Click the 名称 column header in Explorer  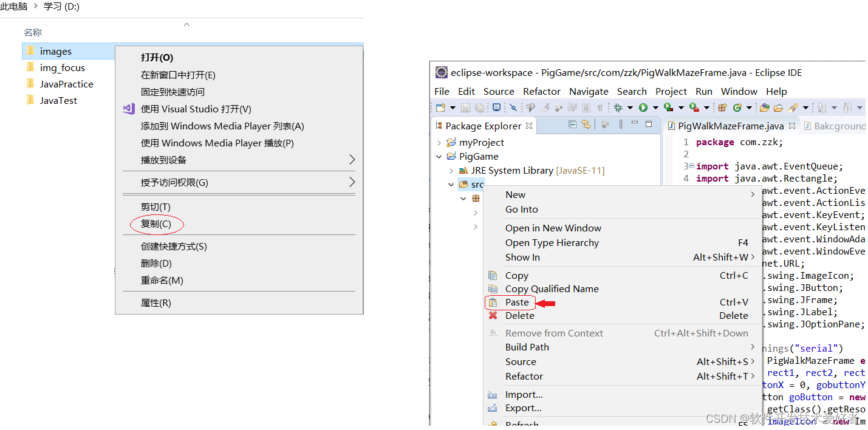pyautogui.click(x=33, y=32)
